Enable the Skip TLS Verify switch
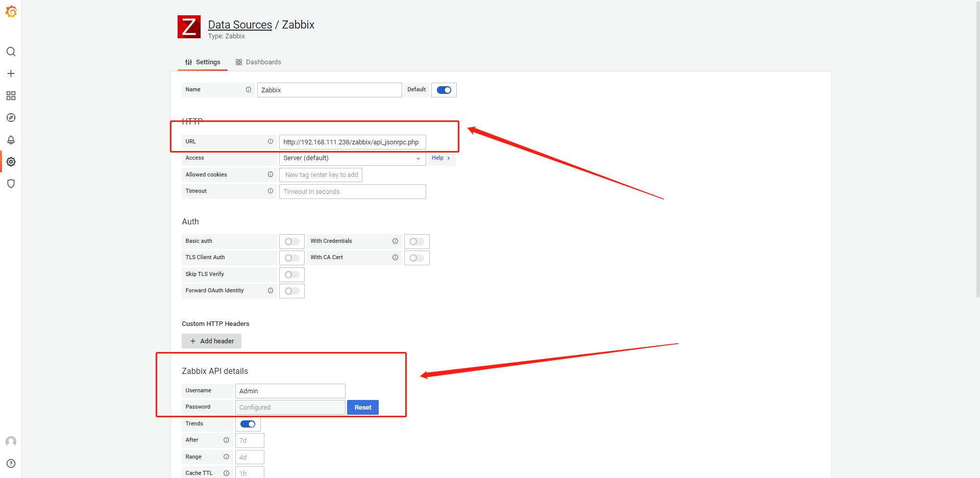 point(292,275)
